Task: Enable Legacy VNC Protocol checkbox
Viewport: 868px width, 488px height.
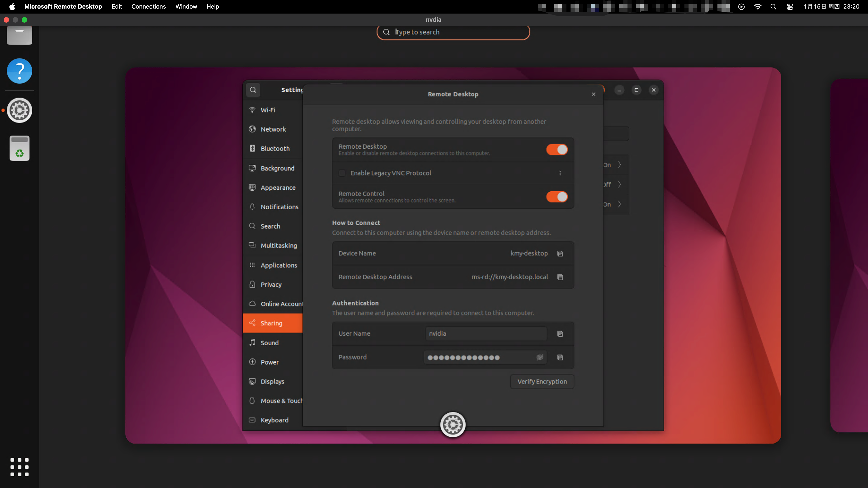Action: coord(342,173)
